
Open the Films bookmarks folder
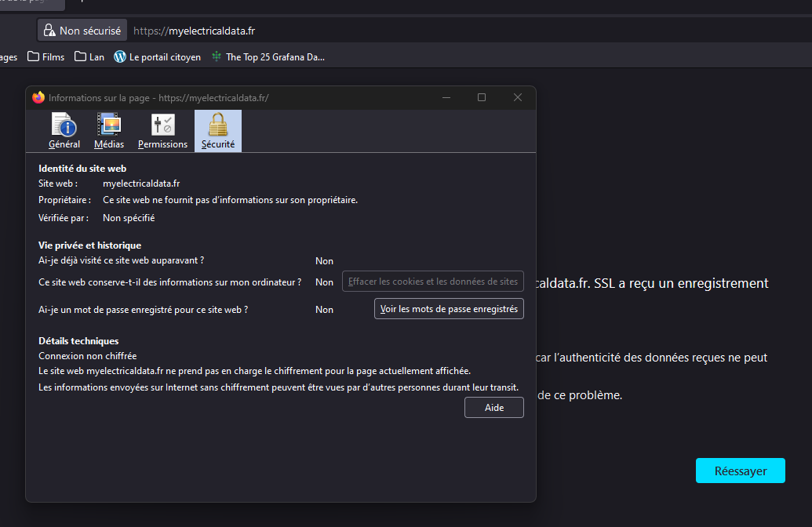[45, 56]
